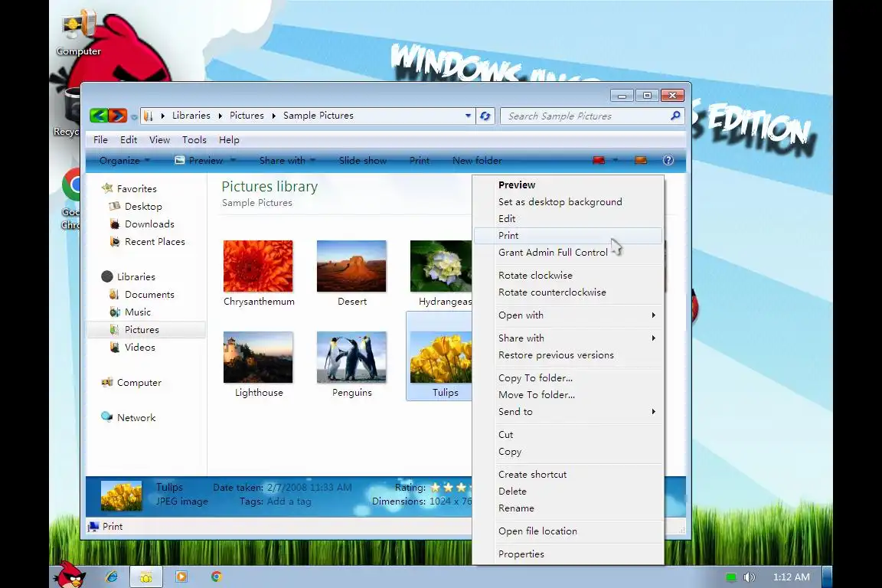Image resolution: width=882 pixels, height=588 pixels.
Task: Click the green Back arrow button
Action: pyautogui.click(x=99, y=116)
